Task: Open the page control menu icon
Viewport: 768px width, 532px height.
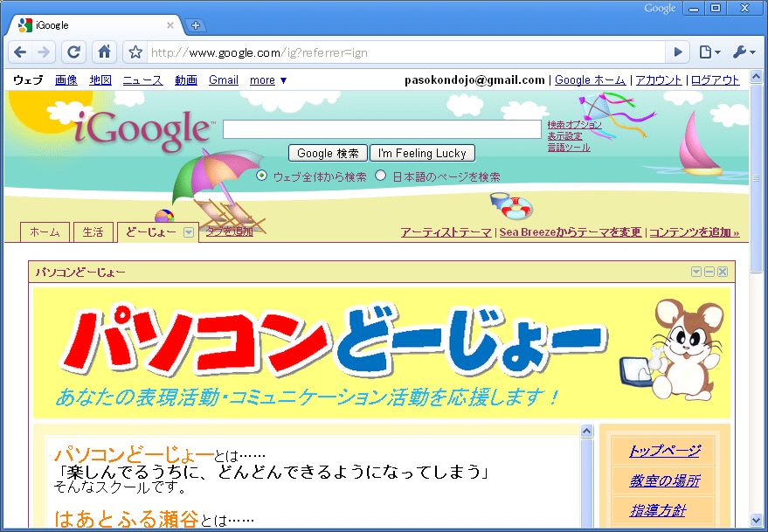Action: tap(709, 52)
